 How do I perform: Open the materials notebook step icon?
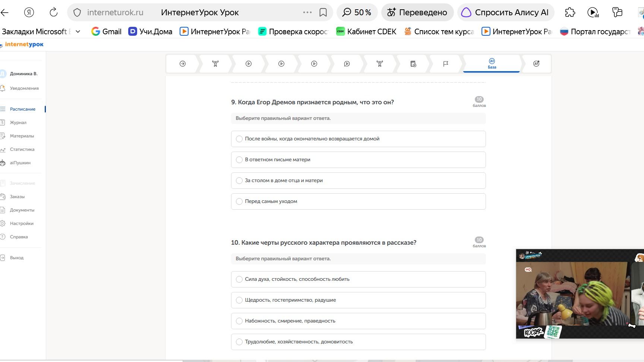tap(413, 64)
